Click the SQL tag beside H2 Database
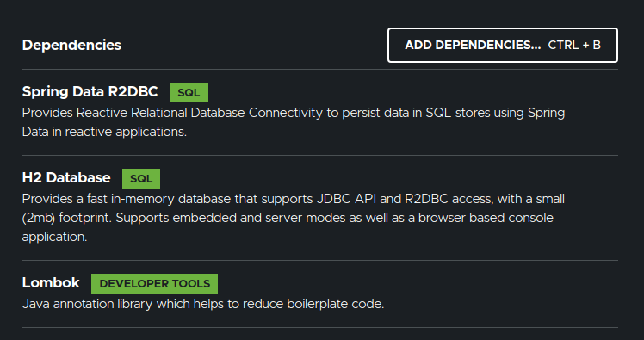Screen dimensions: 644x340 141,179
